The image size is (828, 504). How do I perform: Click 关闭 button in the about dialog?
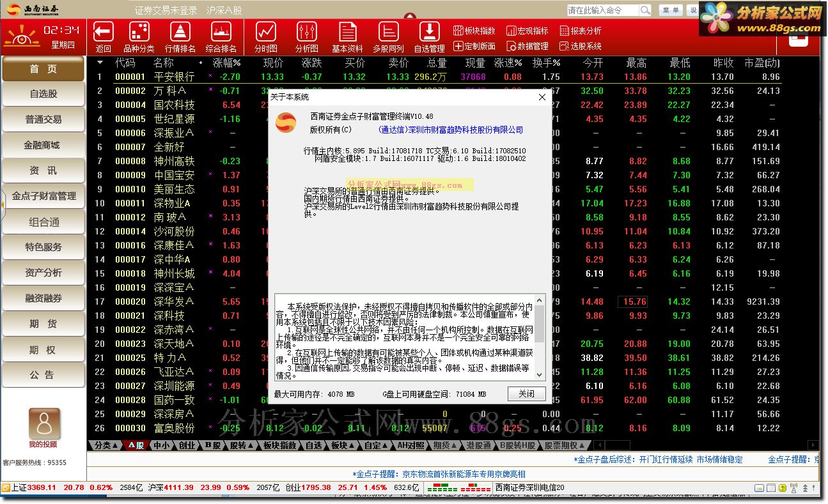coord(526,394)
